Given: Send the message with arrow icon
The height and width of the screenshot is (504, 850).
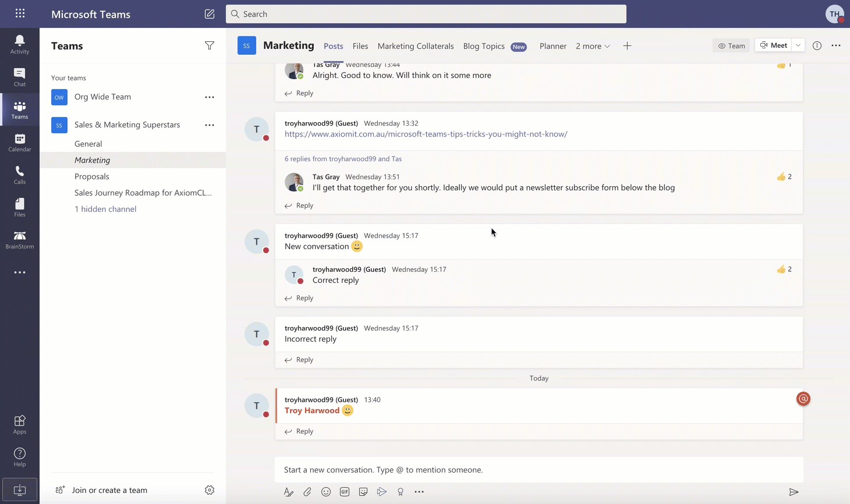Looking at the screenshot, I should click(x=794, y=492).
